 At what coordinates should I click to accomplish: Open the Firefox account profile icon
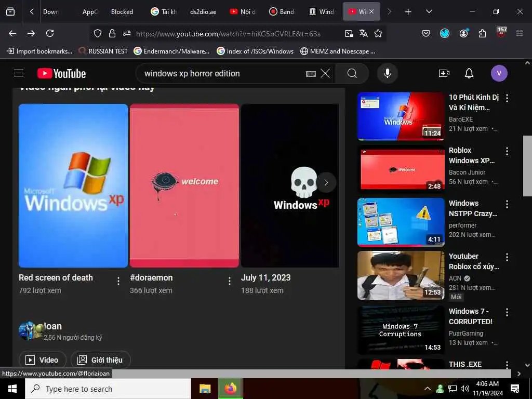coord(463,33)
